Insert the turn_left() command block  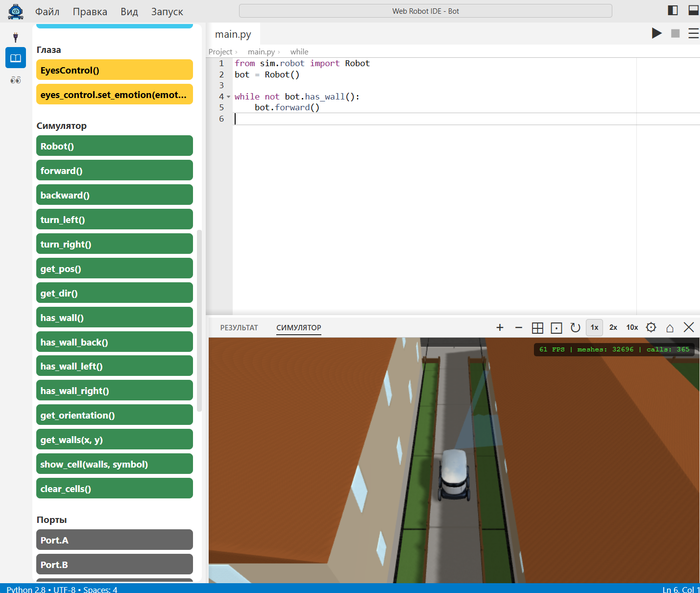[115, 219]
